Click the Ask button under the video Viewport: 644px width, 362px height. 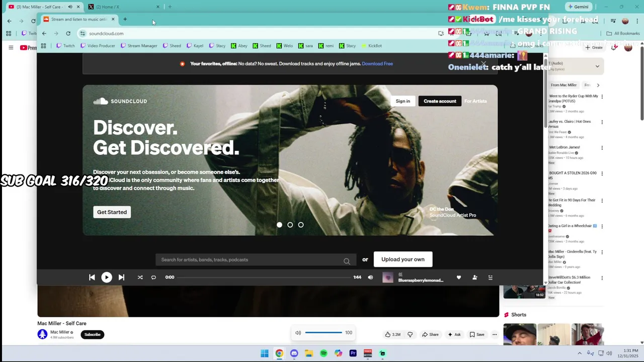tap(454, 334)
